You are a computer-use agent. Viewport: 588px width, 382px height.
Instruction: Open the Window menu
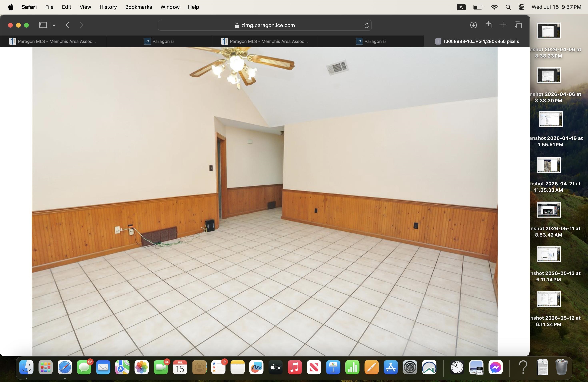(x=170, y=7)
